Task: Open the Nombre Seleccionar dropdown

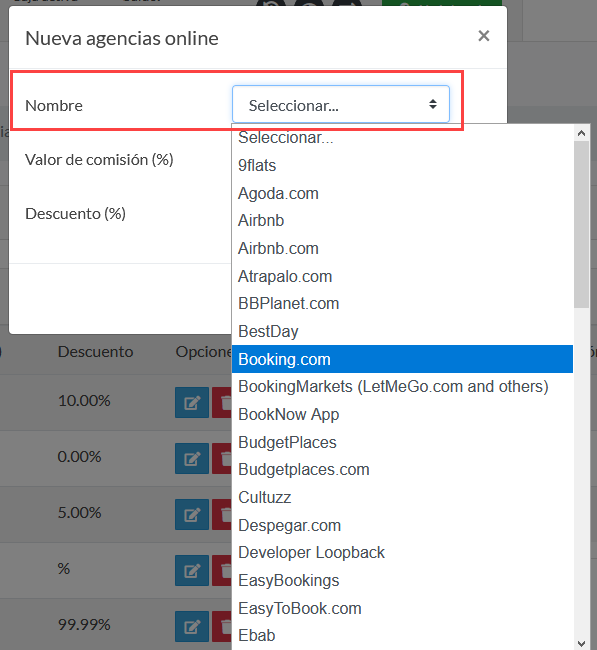Action: [x=341, y=104]
